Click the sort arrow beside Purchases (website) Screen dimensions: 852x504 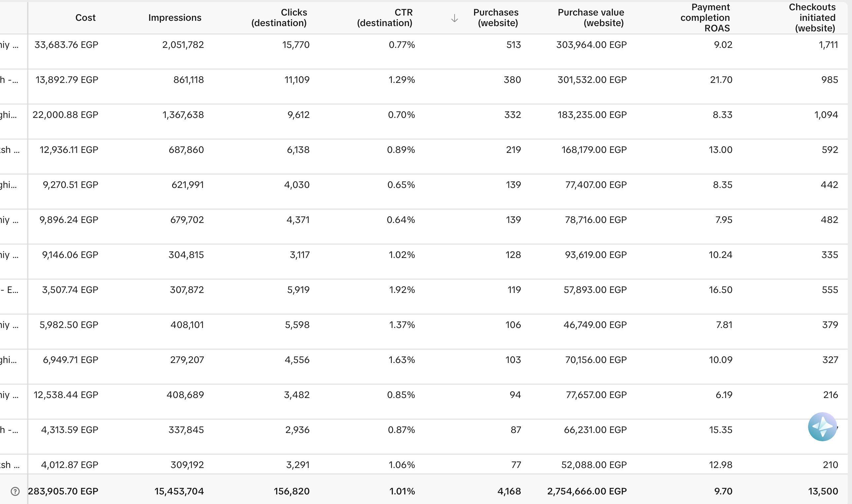(x=454, y=18)
